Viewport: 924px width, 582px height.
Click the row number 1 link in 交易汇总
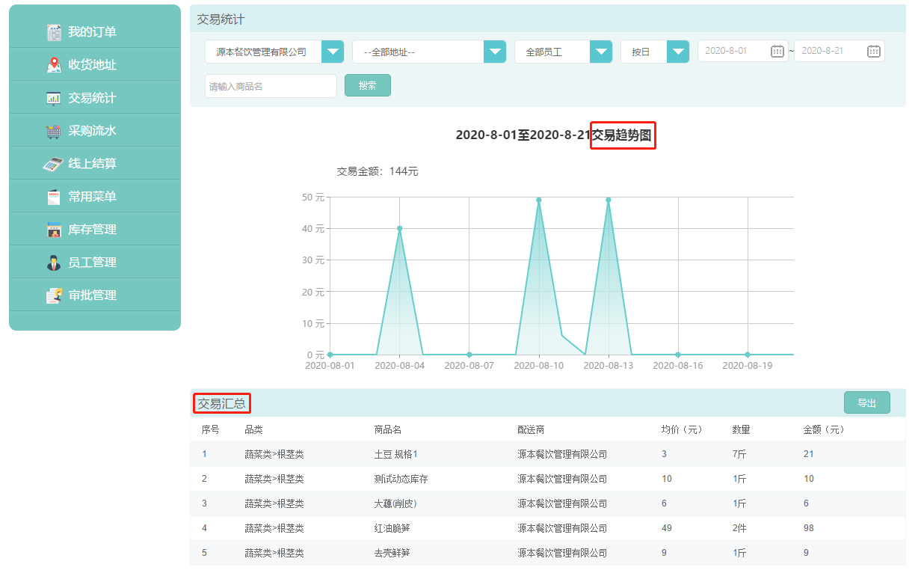tap(204, 453)
